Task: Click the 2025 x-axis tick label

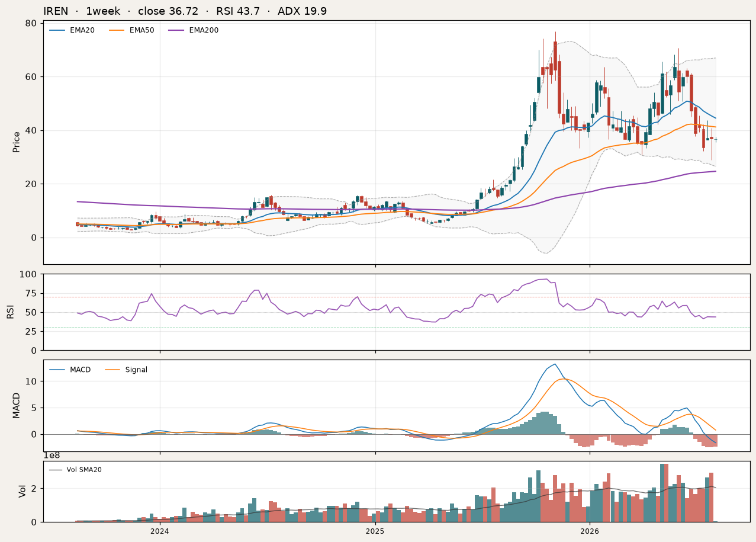Action: coord(375,531)
